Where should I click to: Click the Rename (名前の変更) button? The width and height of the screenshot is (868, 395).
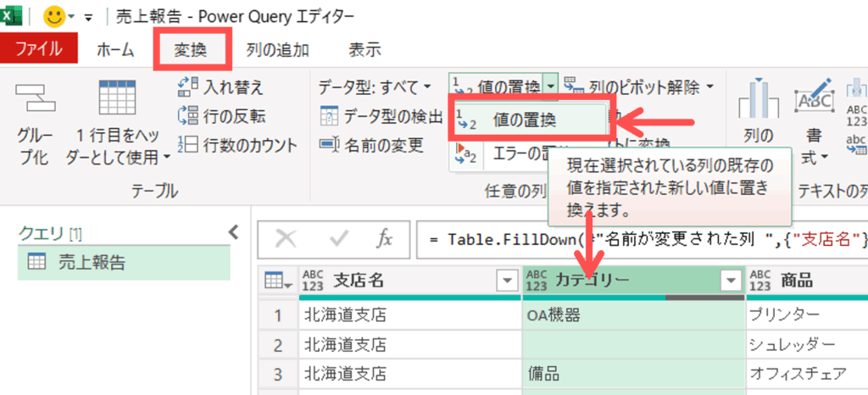coord(371,145)
